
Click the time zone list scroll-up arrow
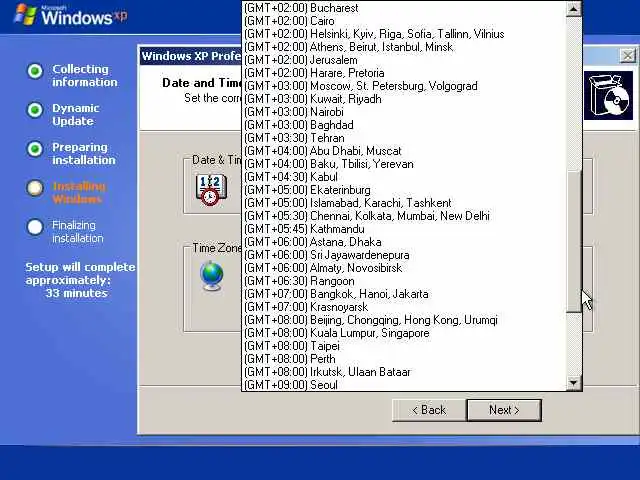tap(573, 9)
